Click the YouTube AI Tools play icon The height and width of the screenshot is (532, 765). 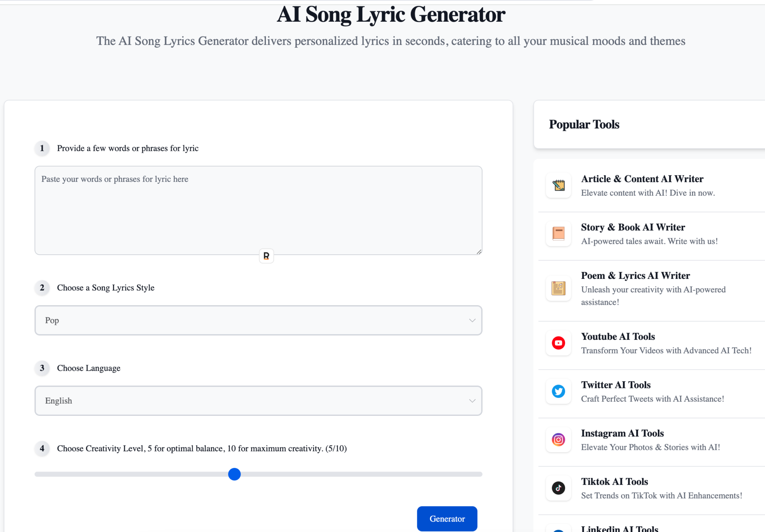coord(558,343)
